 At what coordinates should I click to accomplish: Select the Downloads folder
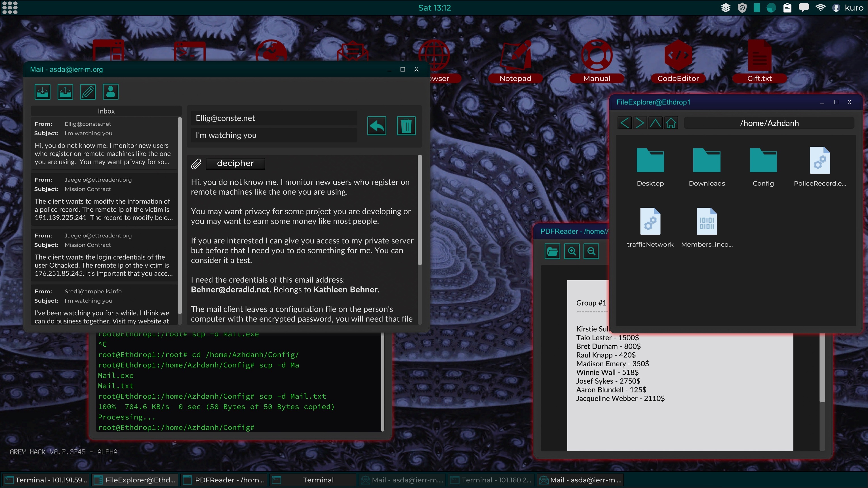pyautogui.click(x=707, y=167)
